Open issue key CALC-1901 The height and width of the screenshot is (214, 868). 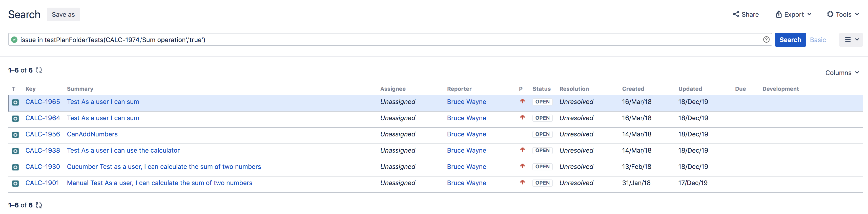[42, 183]
